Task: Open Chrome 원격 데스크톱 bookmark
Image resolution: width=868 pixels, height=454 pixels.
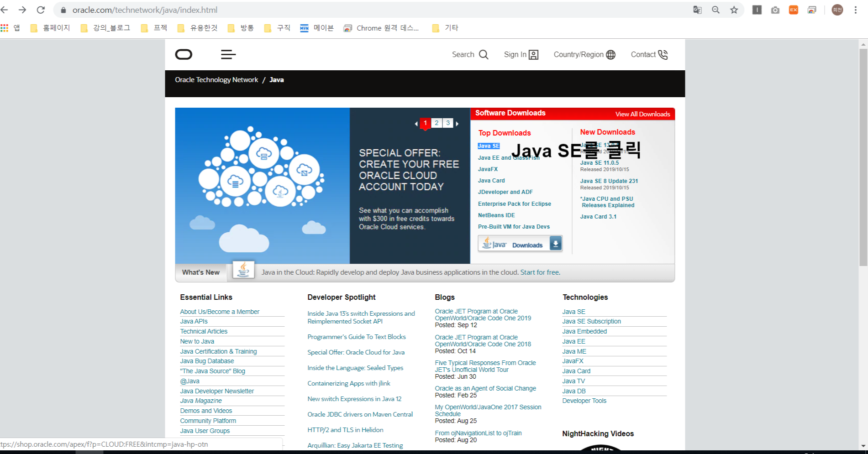Action: (381, 28)
